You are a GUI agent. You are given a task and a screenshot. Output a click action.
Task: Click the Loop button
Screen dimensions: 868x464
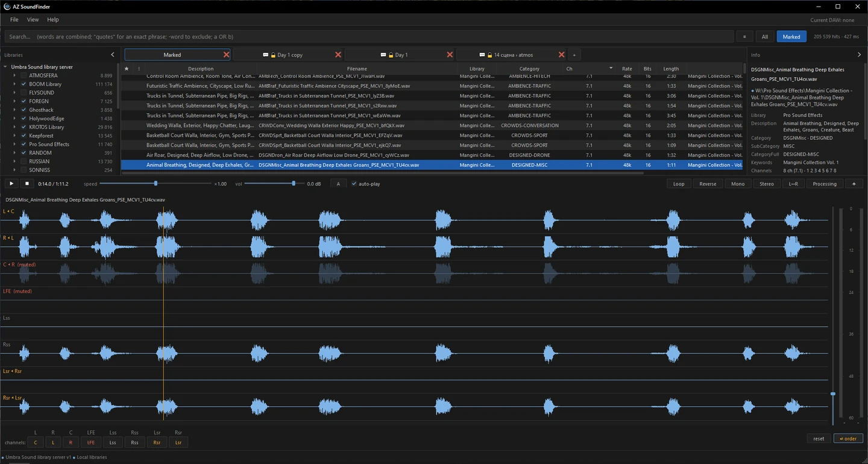pyautogui.click(x=679, y=184)
